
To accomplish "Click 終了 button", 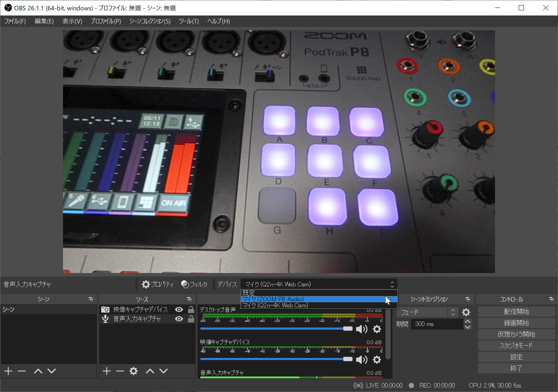I will coord(516,368).
